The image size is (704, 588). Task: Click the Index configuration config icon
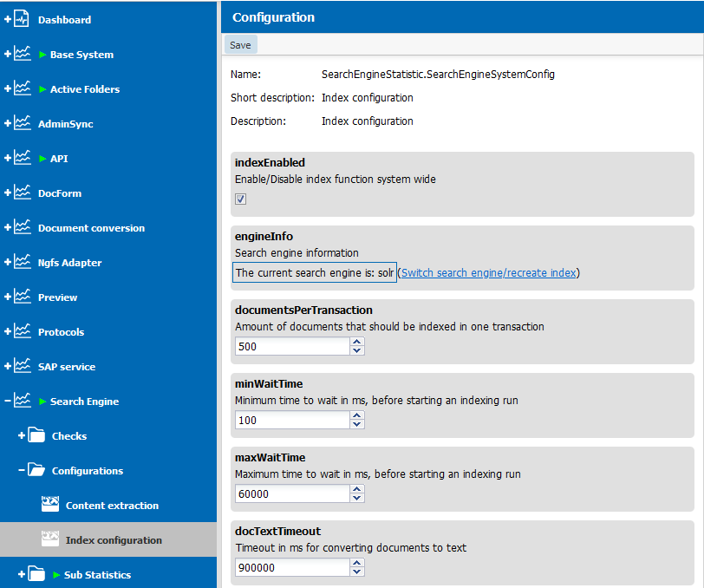50,539
